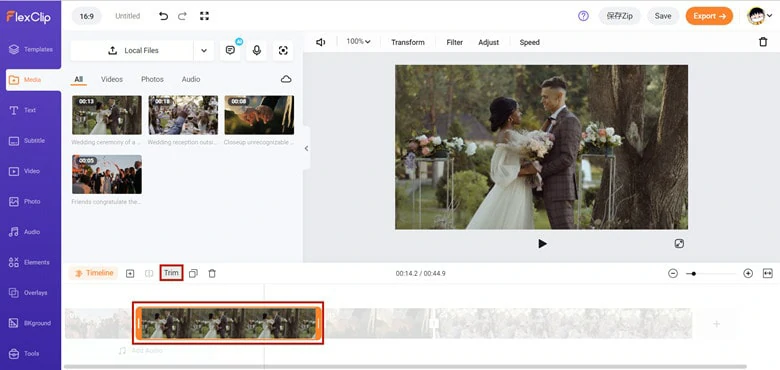Click Add Audio track in timeline

140,351
